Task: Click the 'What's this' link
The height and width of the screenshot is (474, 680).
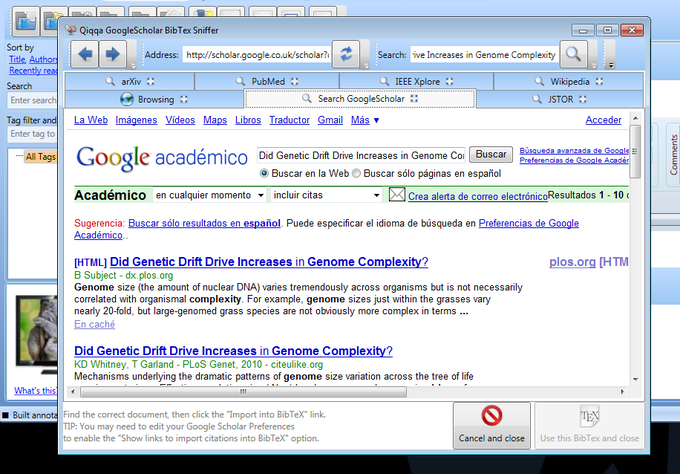Action: coord(35,391)
